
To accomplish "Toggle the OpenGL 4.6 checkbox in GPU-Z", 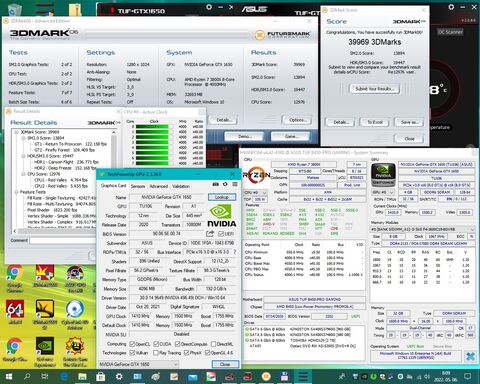I will point(207,352).
